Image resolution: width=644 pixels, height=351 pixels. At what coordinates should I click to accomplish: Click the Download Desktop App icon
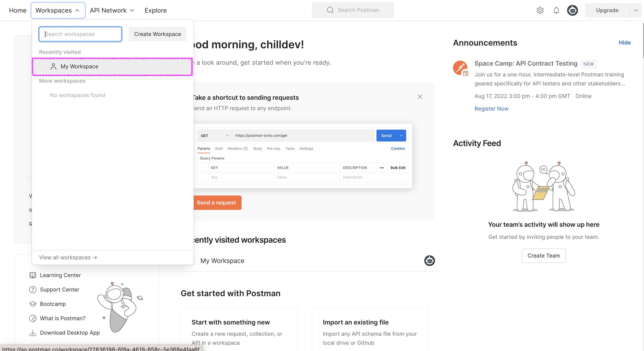coord(33,333)
